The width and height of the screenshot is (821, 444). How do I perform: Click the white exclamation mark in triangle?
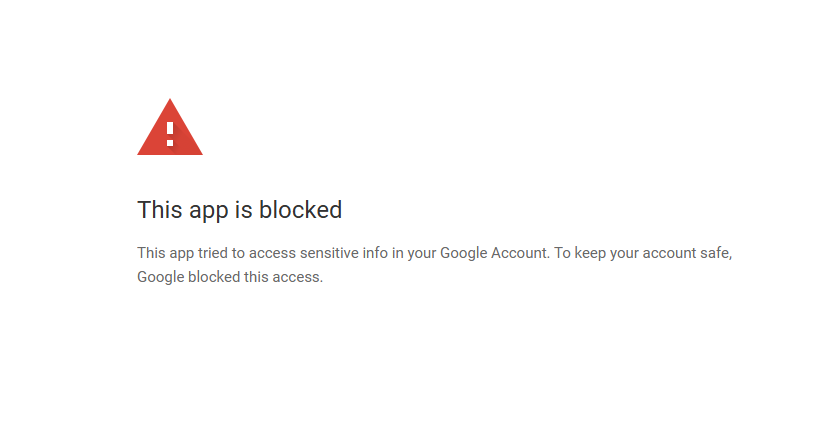click(170, 134)
